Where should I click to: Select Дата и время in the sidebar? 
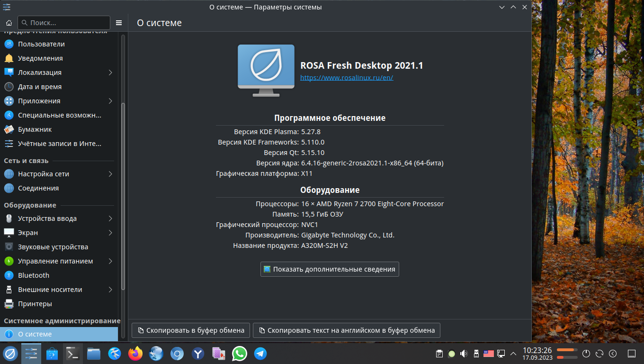[40, 87]
